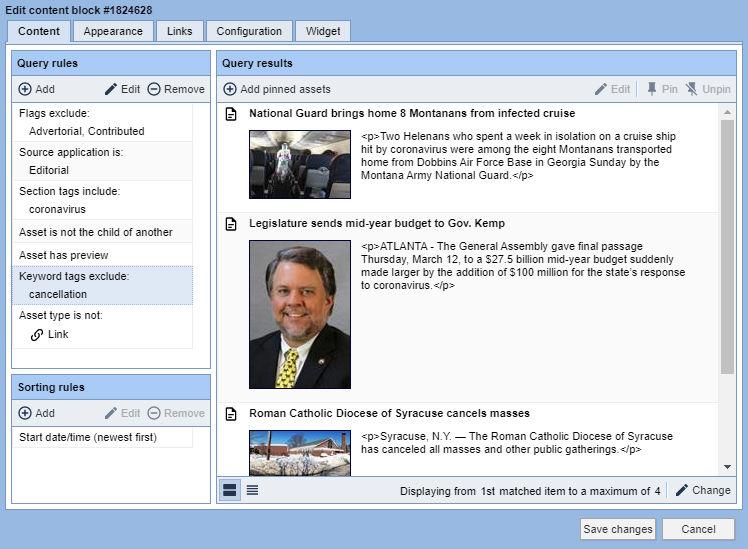748x549 pixels.
Task: Select the Section tags include coronavirus rule
Action: [103, 200]
